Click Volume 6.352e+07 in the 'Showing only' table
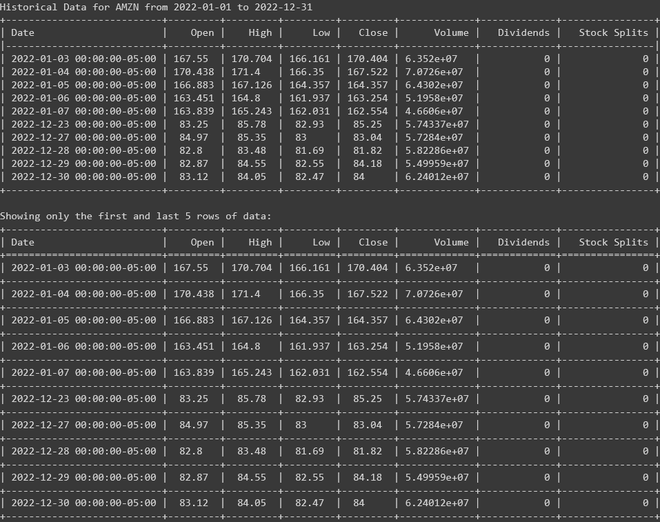This screenshot has width=660, height=522. tap(431, 268)
